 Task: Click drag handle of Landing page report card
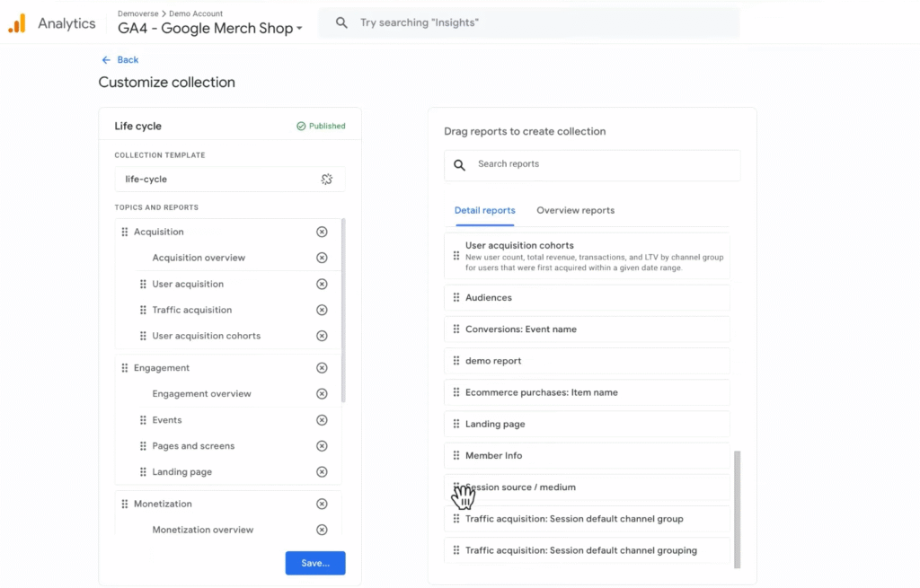456,425
